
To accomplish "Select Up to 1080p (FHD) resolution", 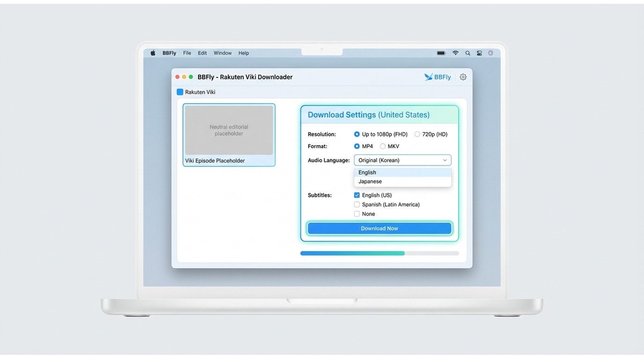I will click(x=357, y=134).
